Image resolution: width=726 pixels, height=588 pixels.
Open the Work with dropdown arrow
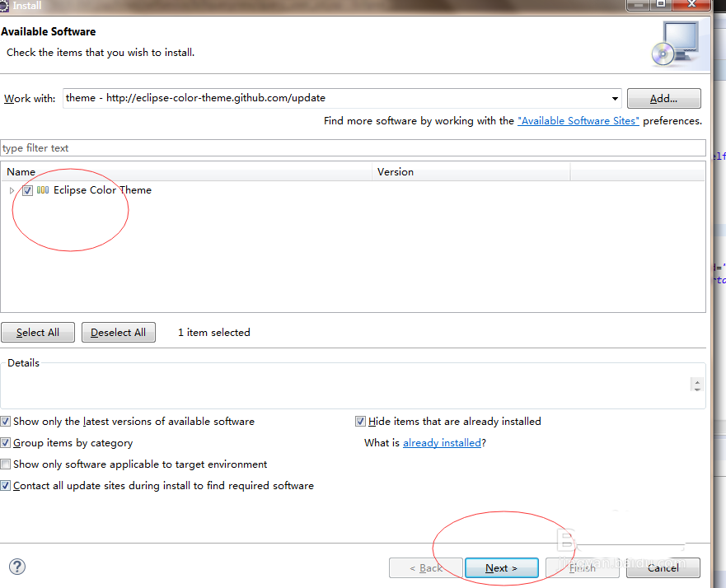(x=615, y=99)
